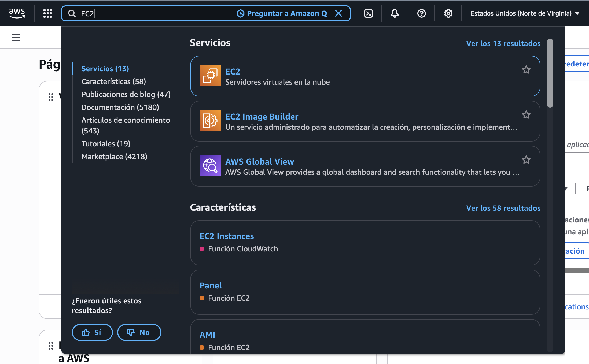Show all results via Ver los 13 resultados
Screen dimensions: 589x364
click(x=503, y=43)
